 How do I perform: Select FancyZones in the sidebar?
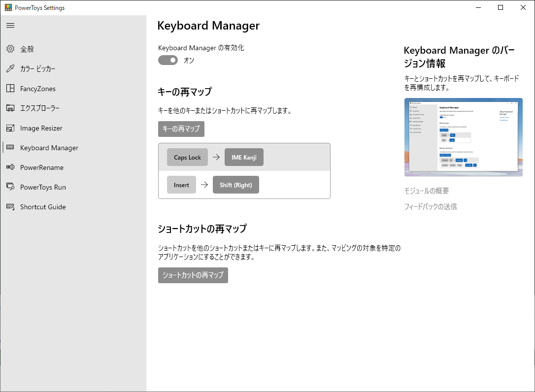pos(73,88)
